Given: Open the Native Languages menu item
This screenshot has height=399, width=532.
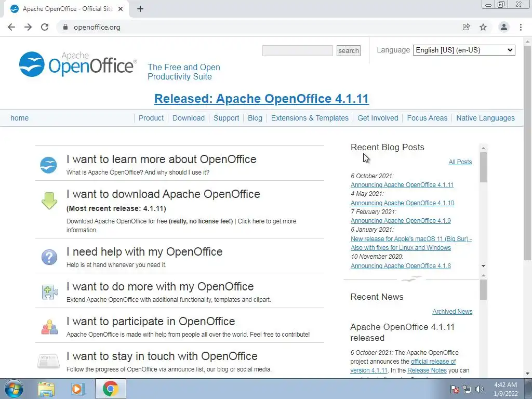Looking at the screenshot, I should pyautogui.click(x=486, y=118).
